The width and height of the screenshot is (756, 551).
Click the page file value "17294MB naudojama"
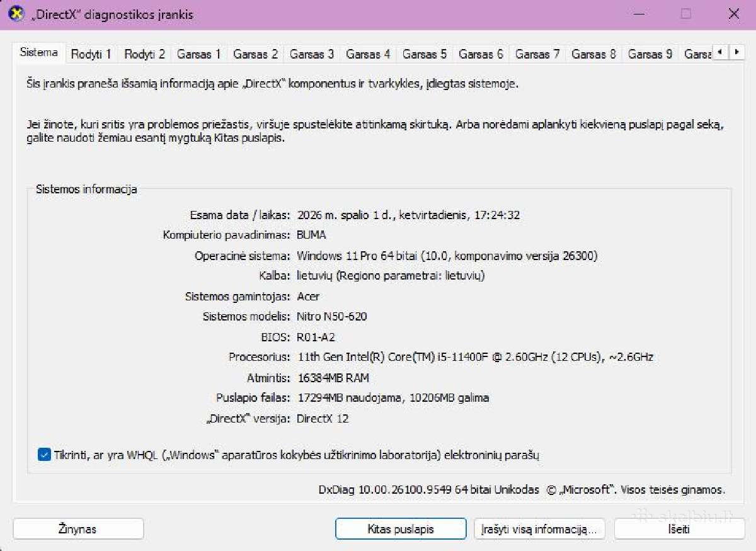(x=350, y=398)
